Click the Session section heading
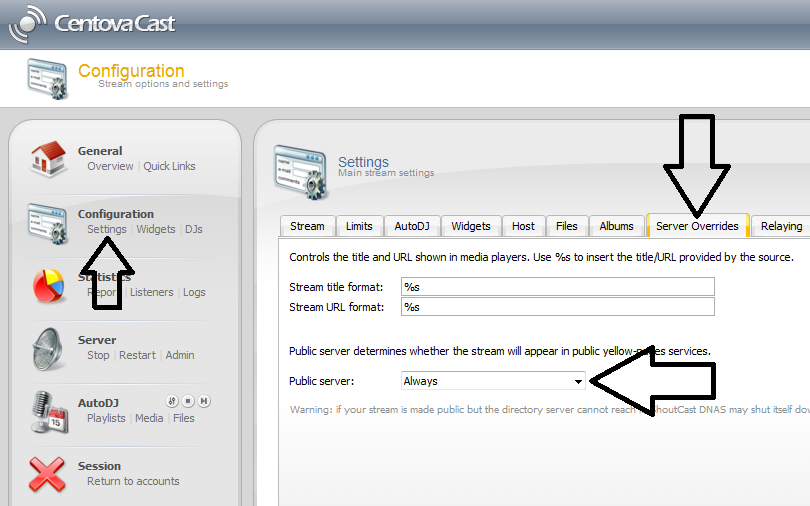This screenshot has height=506, width=810. click(99, 466)
